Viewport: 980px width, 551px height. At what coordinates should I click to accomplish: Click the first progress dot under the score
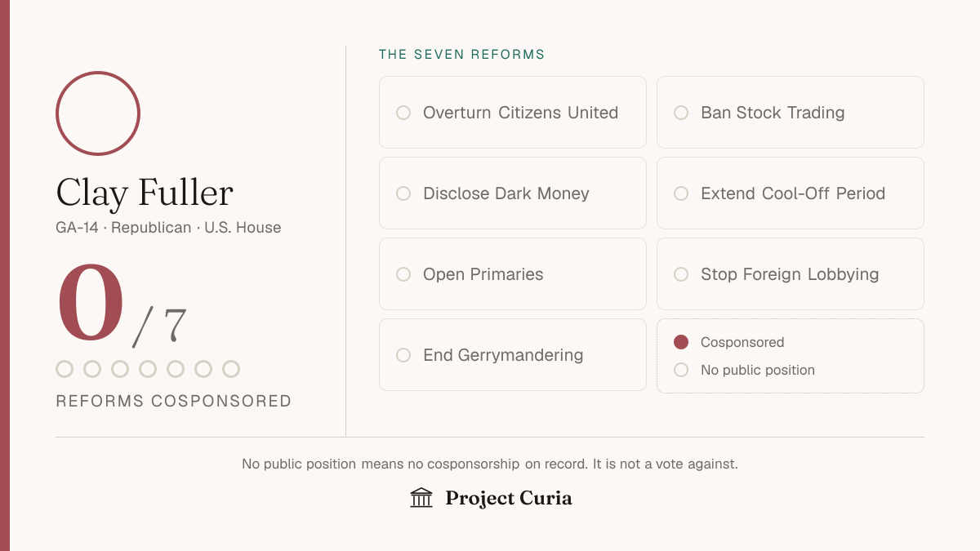click(65, 369)
